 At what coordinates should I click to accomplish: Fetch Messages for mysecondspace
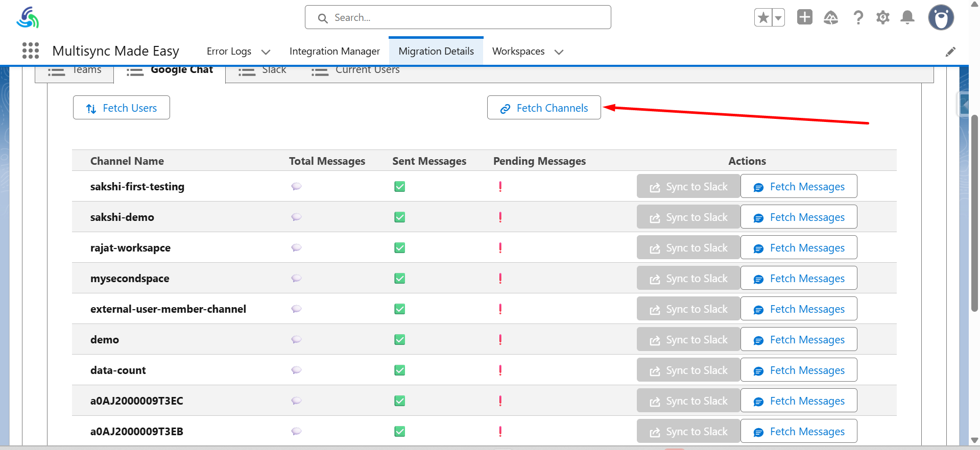point(799,278)
